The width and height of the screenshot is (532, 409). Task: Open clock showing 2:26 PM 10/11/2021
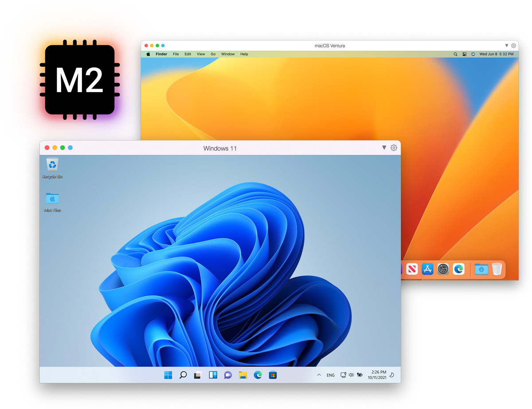coord(377,375)
